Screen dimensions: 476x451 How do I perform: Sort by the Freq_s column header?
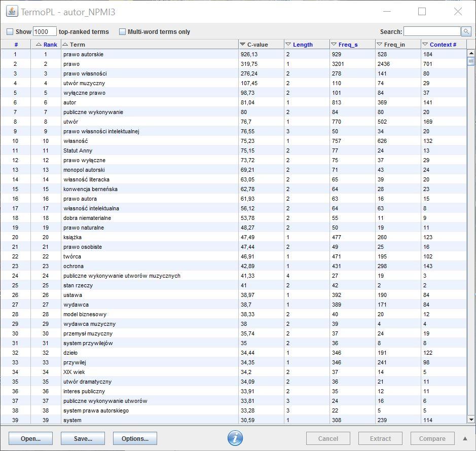(x=352, y=45)
